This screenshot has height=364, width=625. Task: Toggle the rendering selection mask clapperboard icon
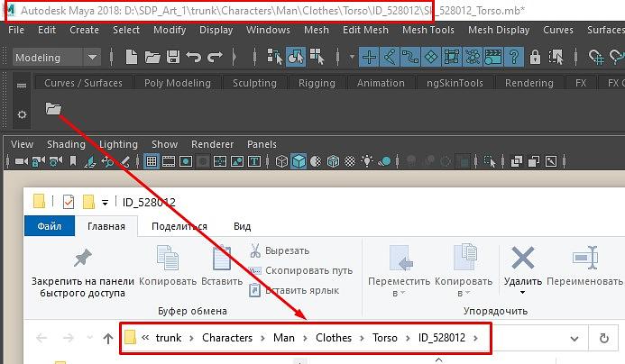tap(493, 57)
